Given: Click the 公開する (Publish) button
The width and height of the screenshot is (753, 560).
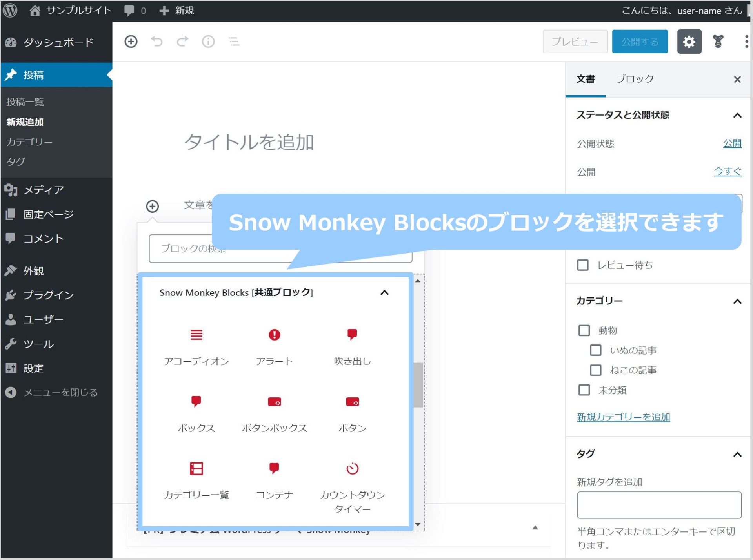Looking at the screenshot, I should [x=639, y=42].
